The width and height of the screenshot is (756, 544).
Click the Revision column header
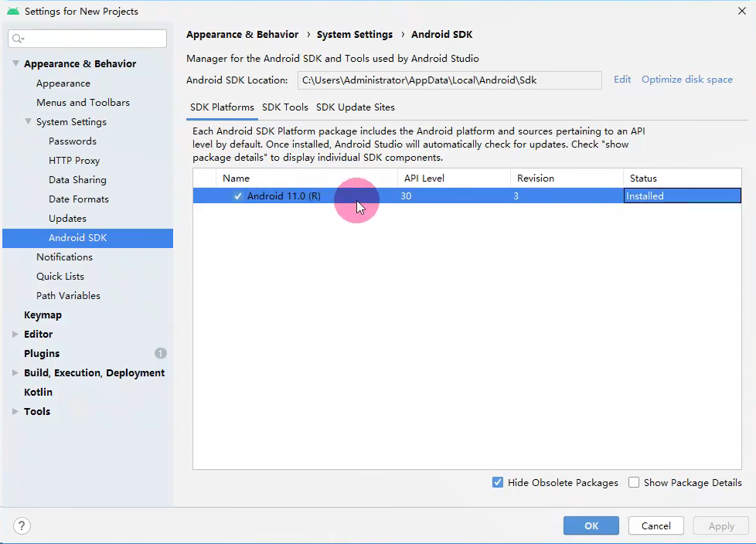[x=567, y=178]
